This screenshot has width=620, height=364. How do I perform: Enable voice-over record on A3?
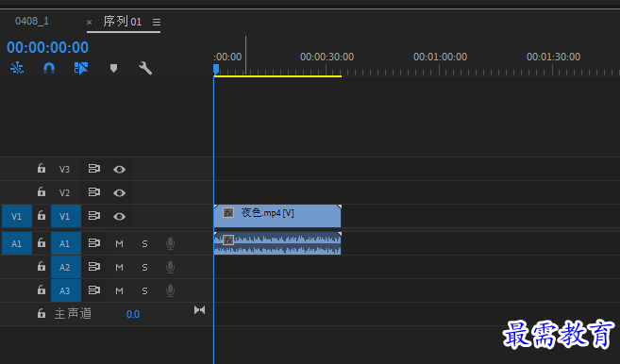[171, 290]
